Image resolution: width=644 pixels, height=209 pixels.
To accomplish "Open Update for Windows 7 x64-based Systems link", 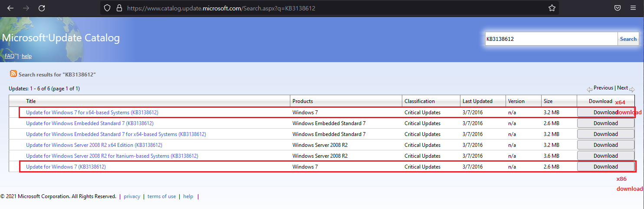I will pos(92,113).
